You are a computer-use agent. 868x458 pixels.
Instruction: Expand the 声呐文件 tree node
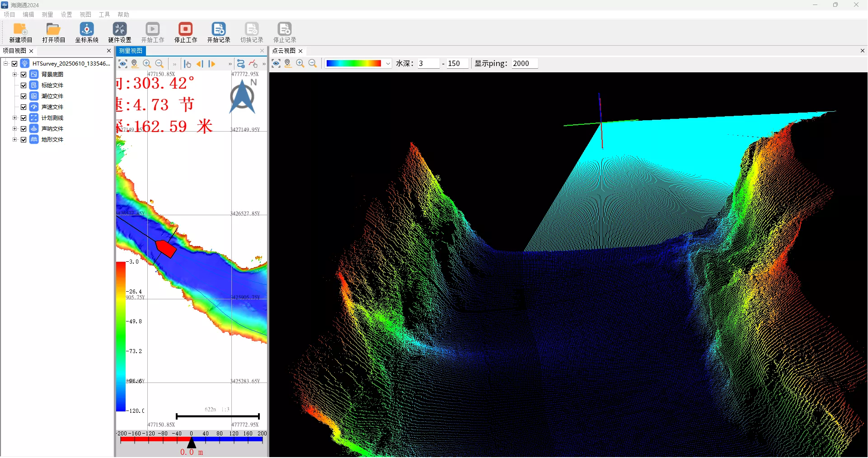tap(14, 128)
